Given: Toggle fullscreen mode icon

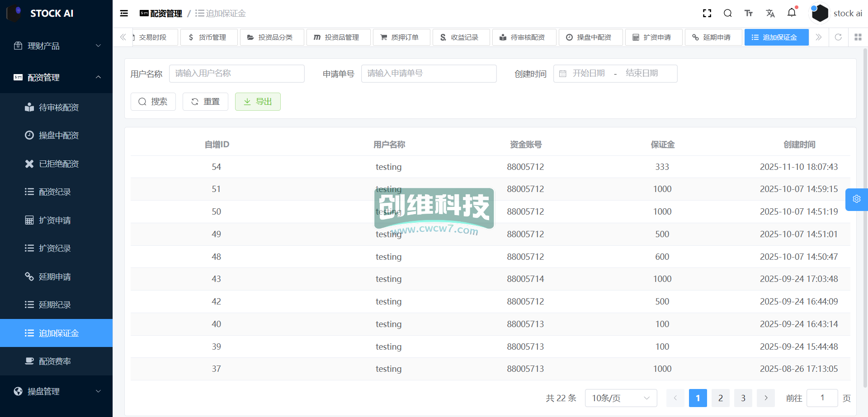Looking at the screenshot, I should coord(707,14).
